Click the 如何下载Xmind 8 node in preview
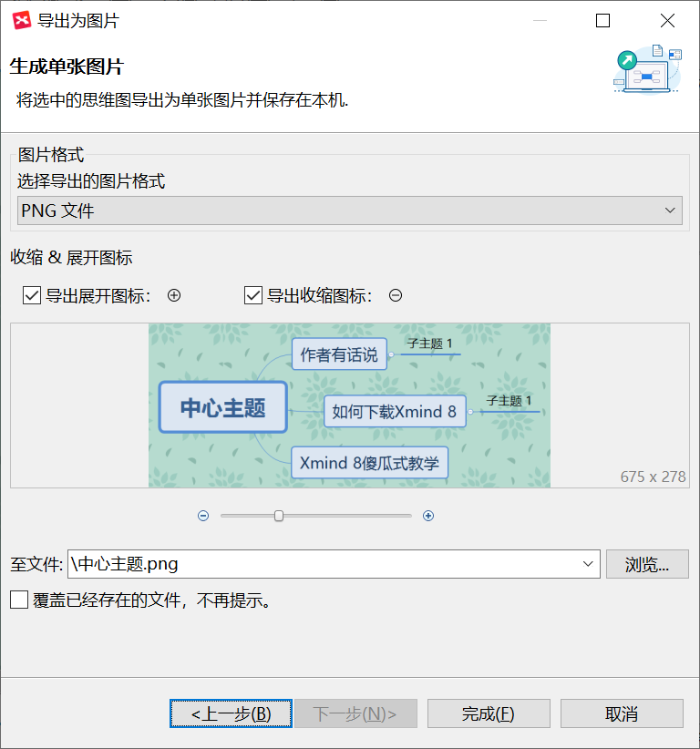Image resolution: width=700 pixels, height=749 pixels. pyautogui.click(x=395, y=411)
